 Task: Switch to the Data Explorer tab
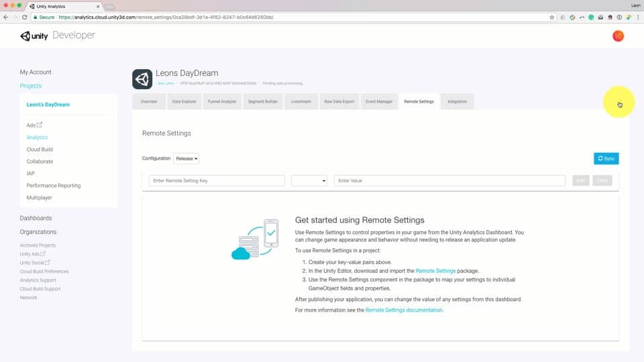(184, 101)
